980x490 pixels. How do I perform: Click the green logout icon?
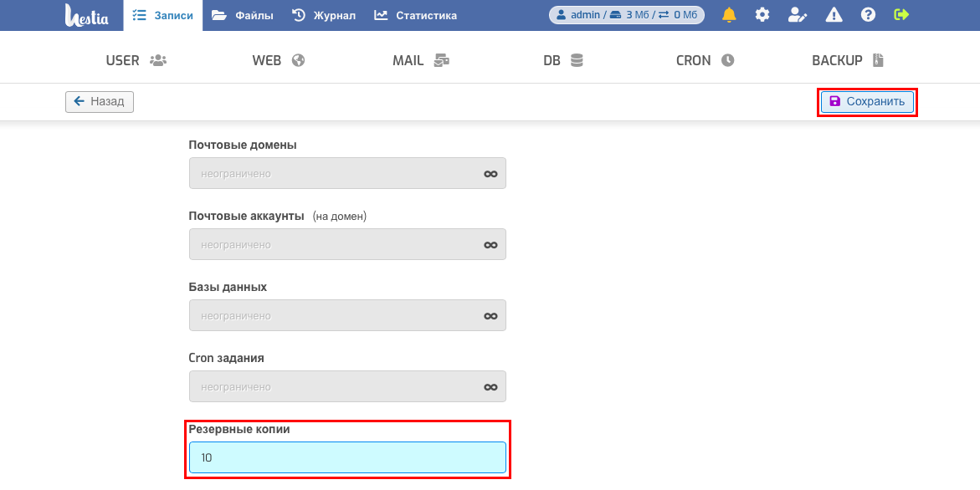coord(901,15)
